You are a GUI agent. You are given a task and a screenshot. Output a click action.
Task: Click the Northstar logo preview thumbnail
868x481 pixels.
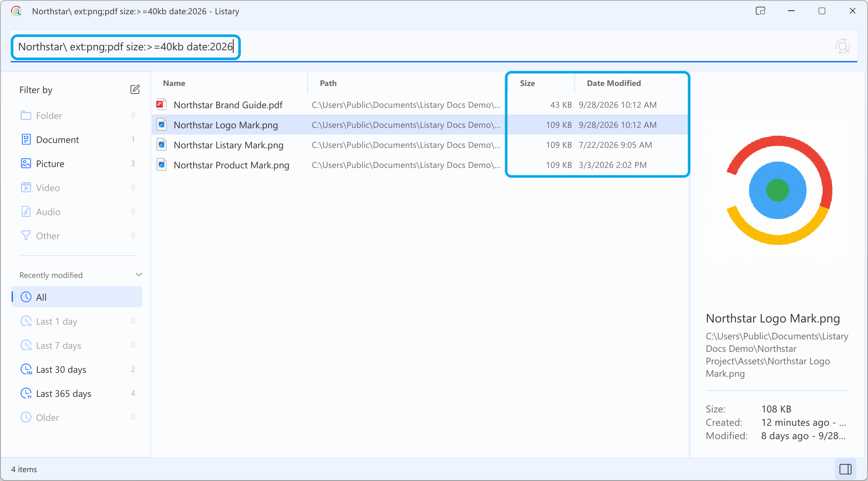point(778,190)
